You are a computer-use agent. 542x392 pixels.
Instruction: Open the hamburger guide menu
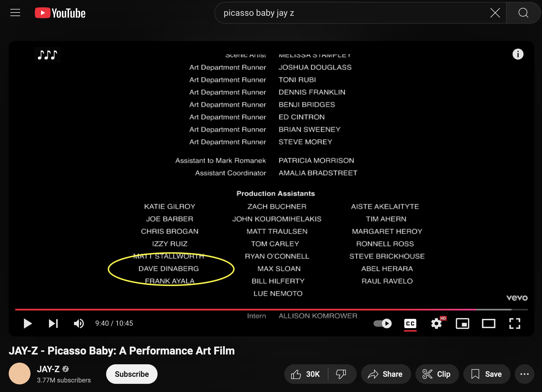point(15,13)
